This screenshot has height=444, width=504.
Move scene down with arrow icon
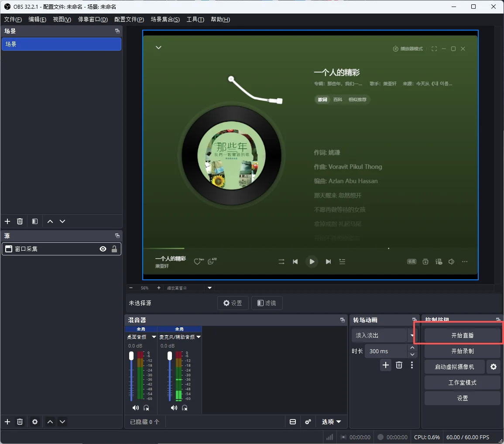click(62, 221)
